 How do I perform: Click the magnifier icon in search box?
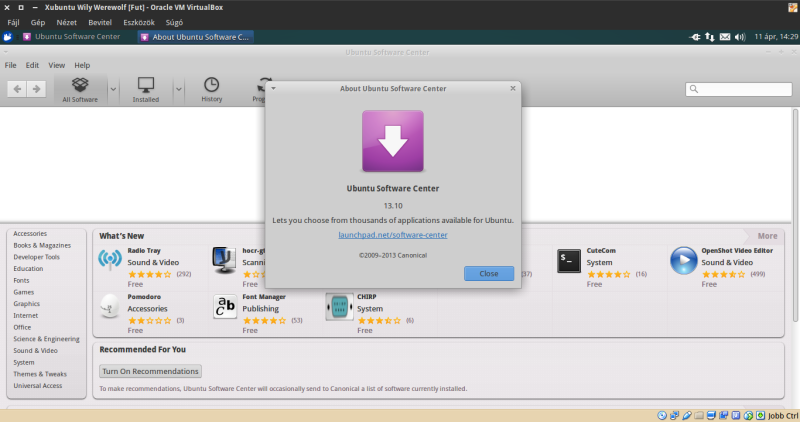[693, 89]
